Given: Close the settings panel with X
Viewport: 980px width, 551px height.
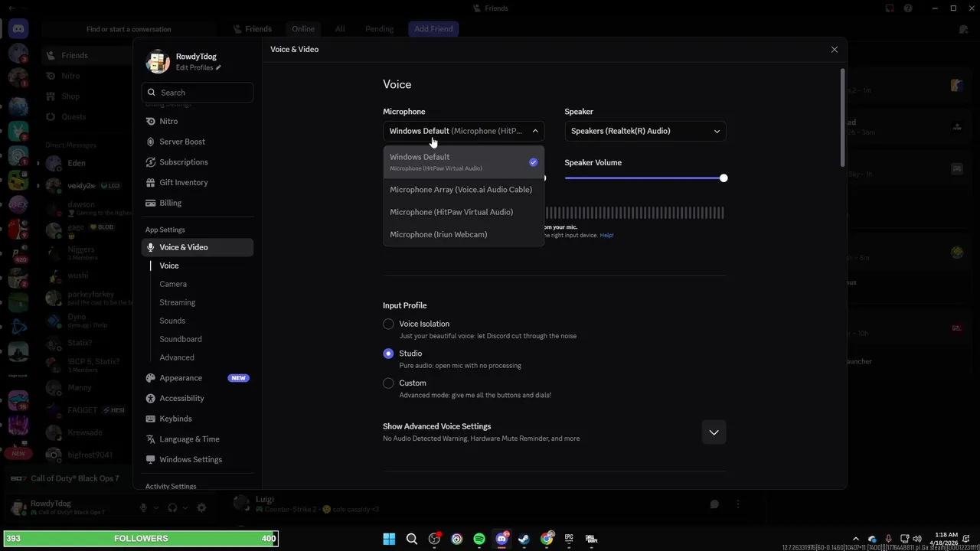Looking at the screenshot, I should click(x=835, y=49).
